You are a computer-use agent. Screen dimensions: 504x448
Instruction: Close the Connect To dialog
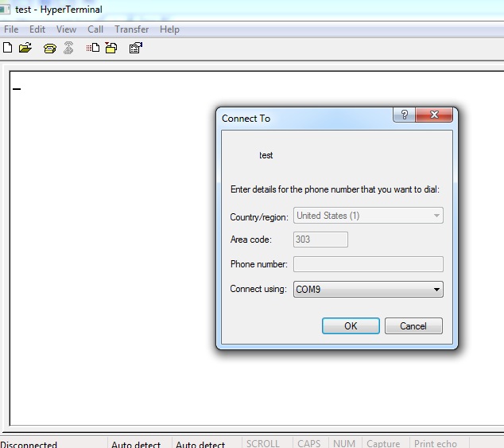[434, 115]
